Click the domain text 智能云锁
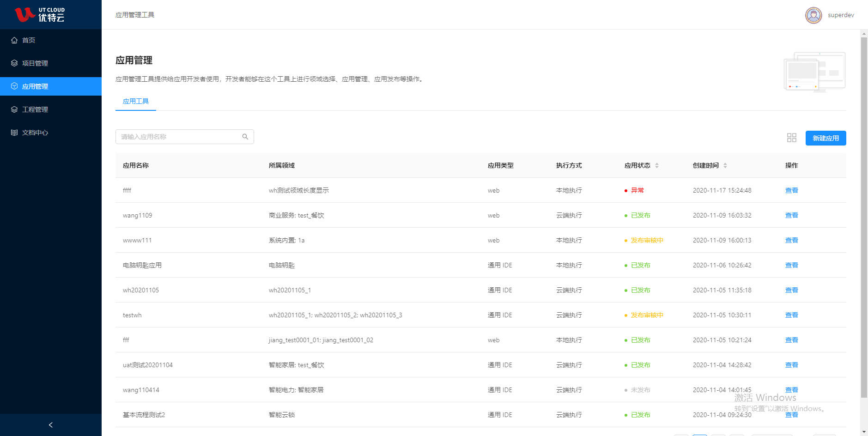This screenshot has width=868, height=436. [282, 415]
